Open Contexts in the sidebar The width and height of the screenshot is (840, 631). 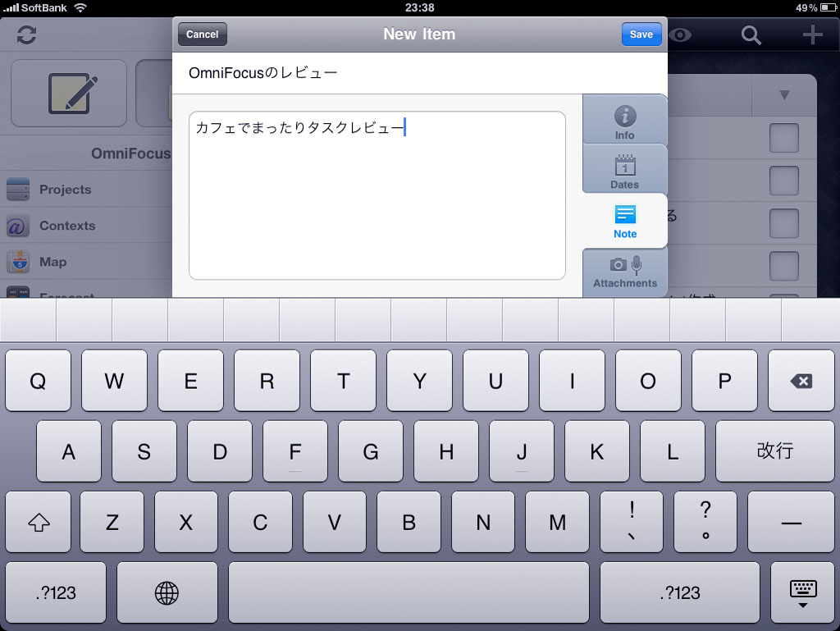click(x=85, y=226)
